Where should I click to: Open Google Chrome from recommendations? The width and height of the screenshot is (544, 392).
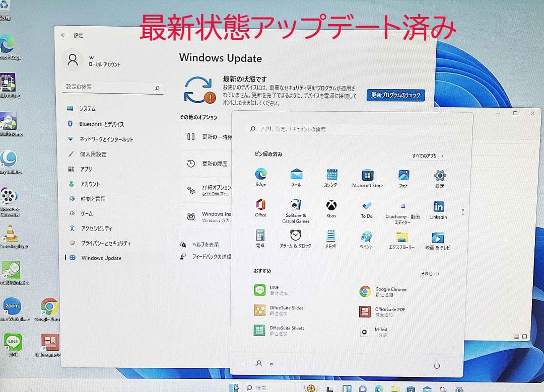pos(366,290)
